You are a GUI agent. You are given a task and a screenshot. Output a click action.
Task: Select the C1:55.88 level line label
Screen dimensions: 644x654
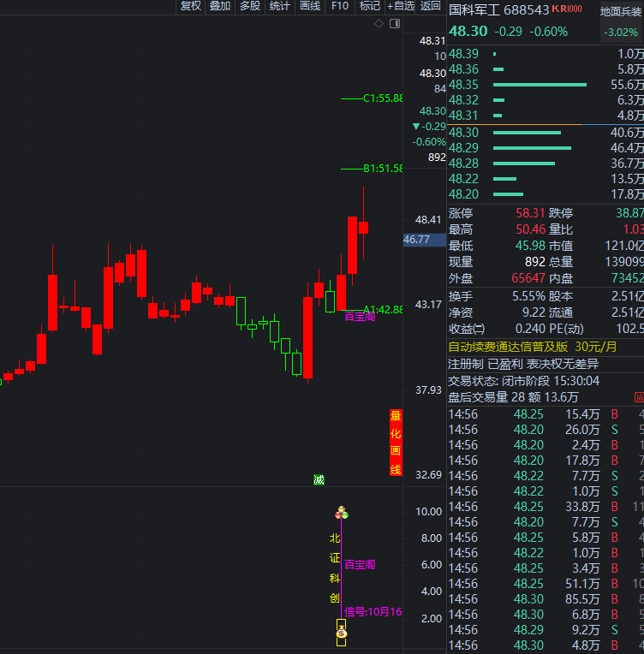[383, 98]
